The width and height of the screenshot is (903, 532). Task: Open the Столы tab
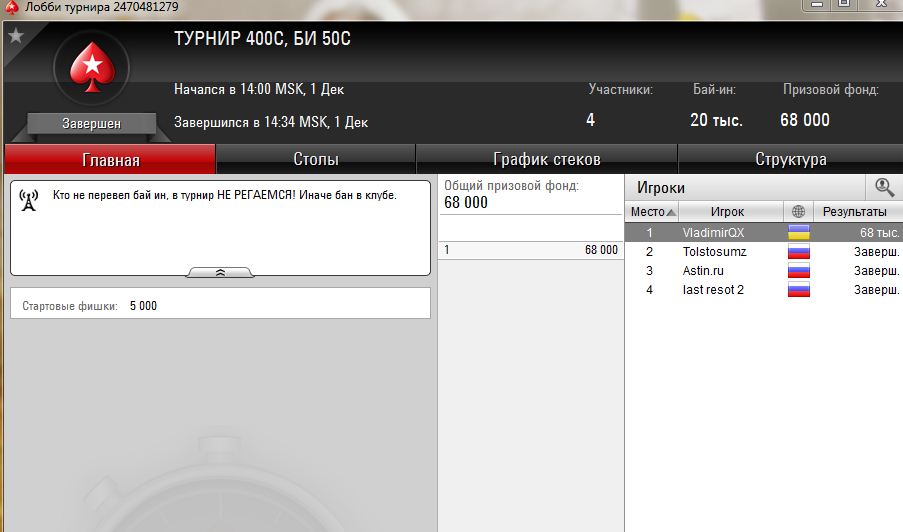point(316,159)
